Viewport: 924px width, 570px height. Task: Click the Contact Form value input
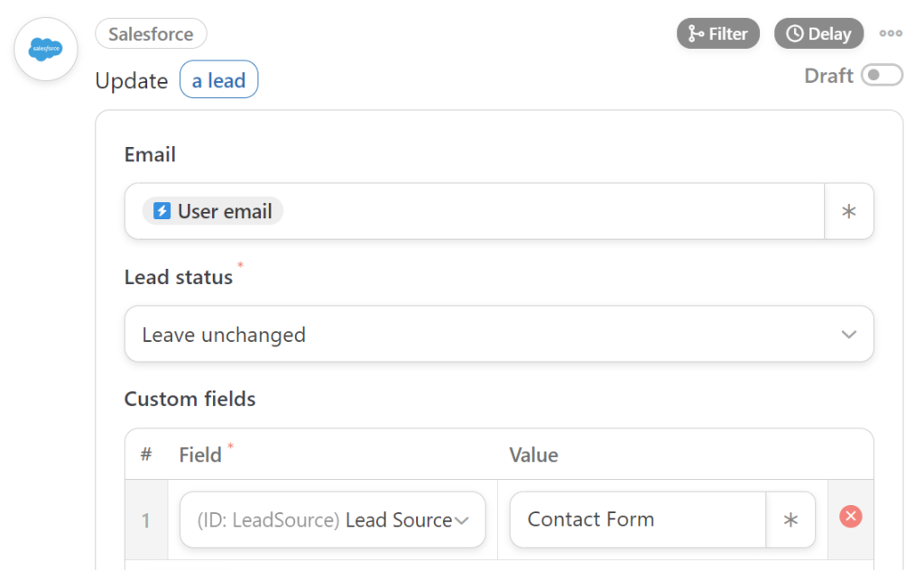pos(636,519)
